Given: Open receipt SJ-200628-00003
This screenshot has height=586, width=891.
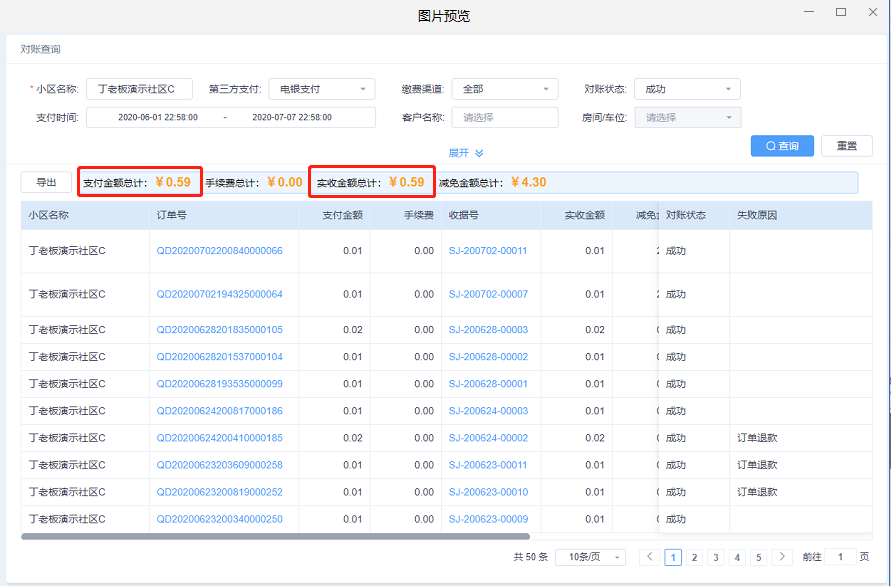Looking at the screenshot, I should pos(488,330).
